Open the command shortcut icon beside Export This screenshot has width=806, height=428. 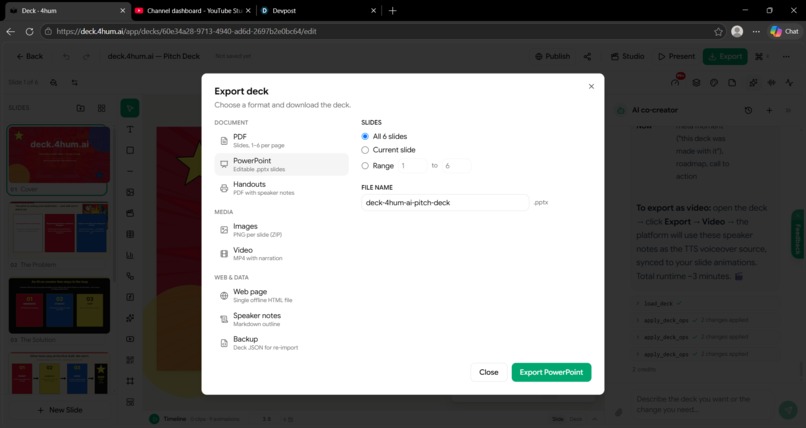point(761,57)
